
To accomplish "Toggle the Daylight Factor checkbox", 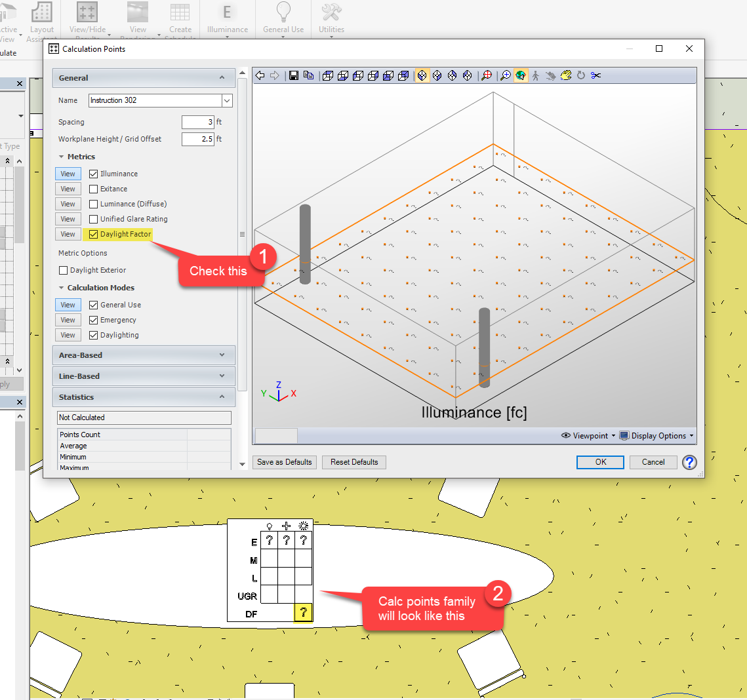I will coord(93,234).
